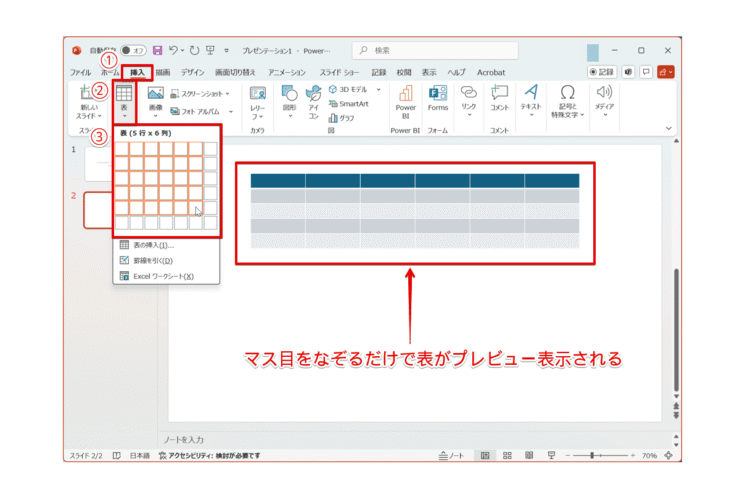
Task: Switch to the 画面切り替え tab
Action: (235, 72)
